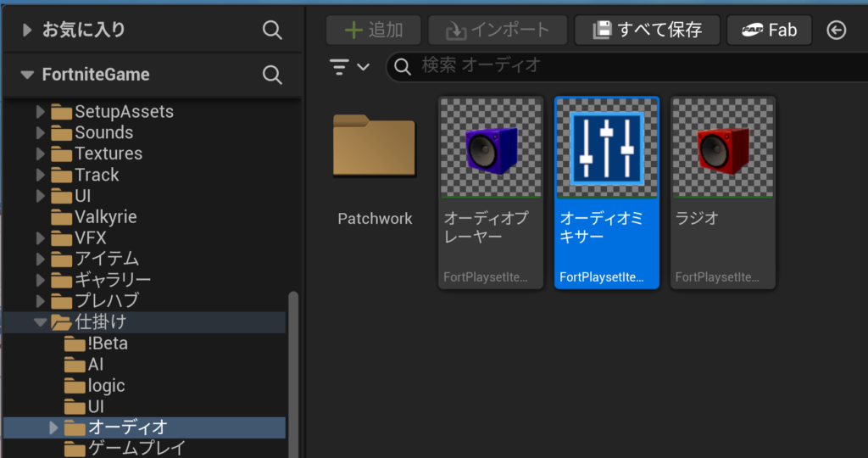This screenshot has width=868, height=458.
Task: Click the 追加 button
Action: 374,30
